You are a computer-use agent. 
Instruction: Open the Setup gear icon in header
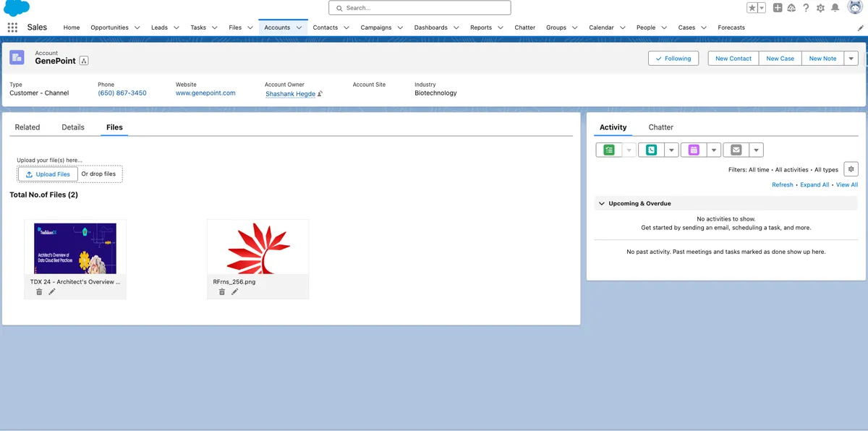point(820,8)
